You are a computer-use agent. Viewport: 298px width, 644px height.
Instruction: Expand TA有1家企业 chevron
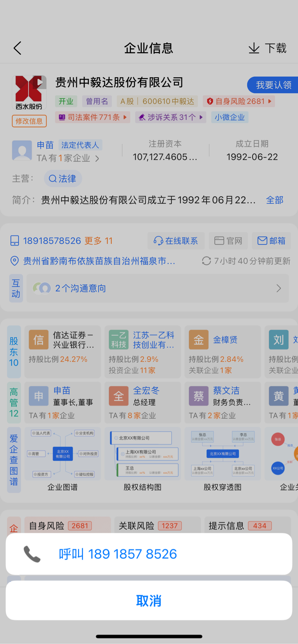coord(97,158)
